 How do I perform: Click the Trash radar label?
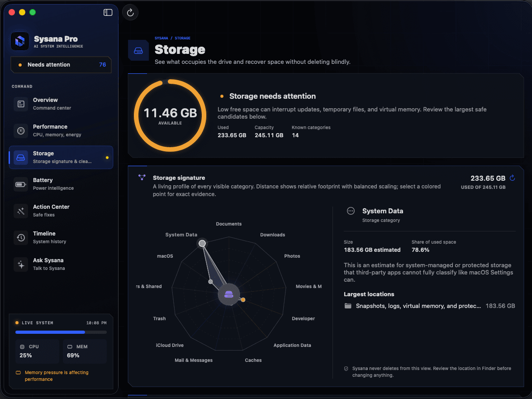pyautogui.click(x=159, y=318)
